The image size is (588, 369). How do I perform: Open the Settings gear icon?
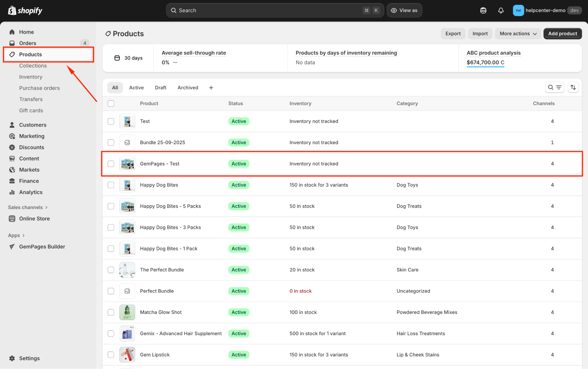tap(12, 358)
